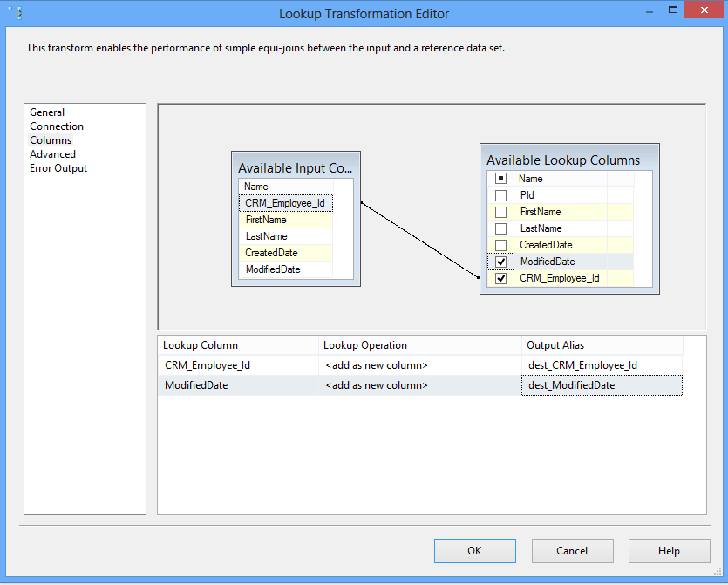Viewport: 728px width, 585px height.
Task: Click the Help button
Action: [669, 551]
